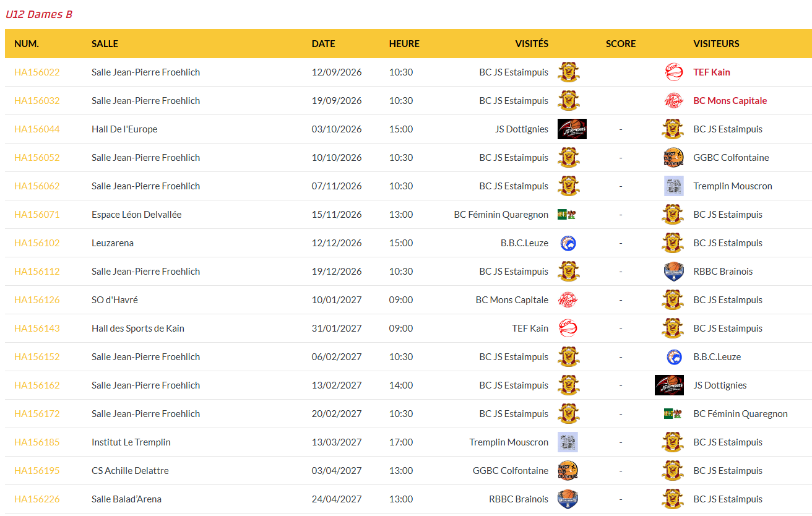
Task: Click venue Hall De l'Europe
Action: tap(124, 129)
